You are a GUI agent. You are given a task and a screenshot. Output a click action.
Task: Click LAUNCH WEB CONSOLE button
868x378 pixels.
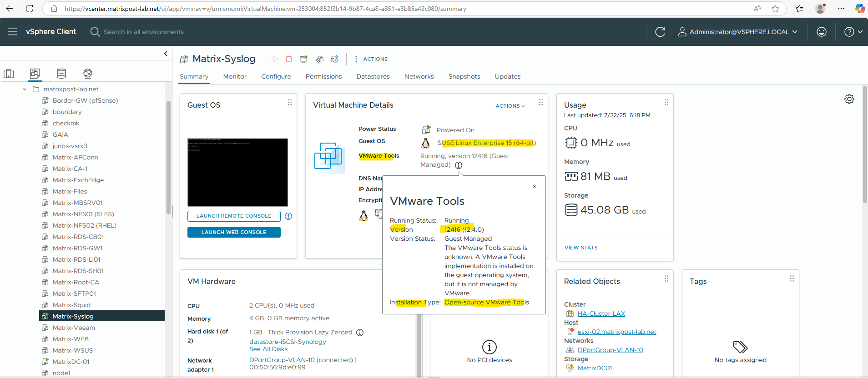click(x=234, y=232)
